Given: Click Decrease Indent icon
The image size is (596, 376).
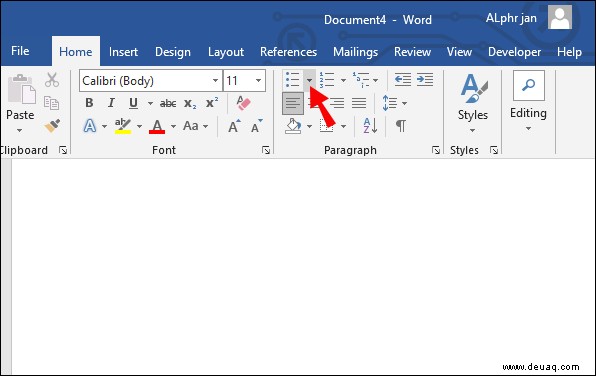Looking at the screenshot, I should click(403, 80).
